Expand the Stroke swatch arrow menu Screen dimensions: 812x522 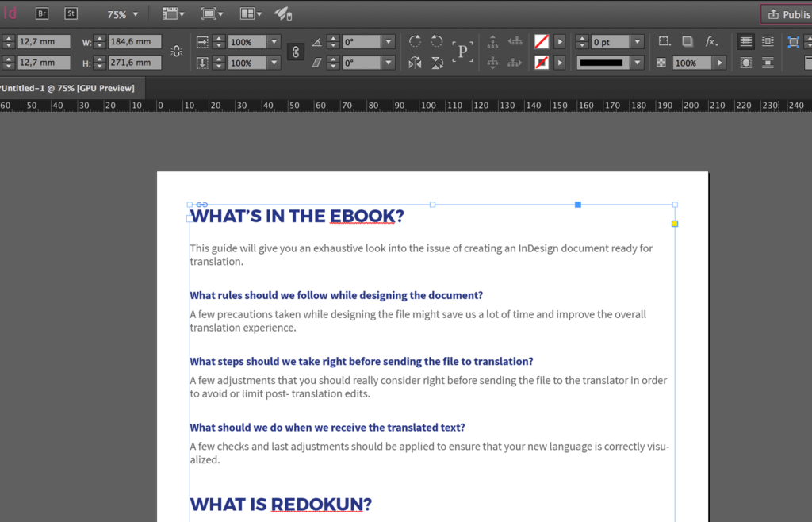click(x=560, y=63)
